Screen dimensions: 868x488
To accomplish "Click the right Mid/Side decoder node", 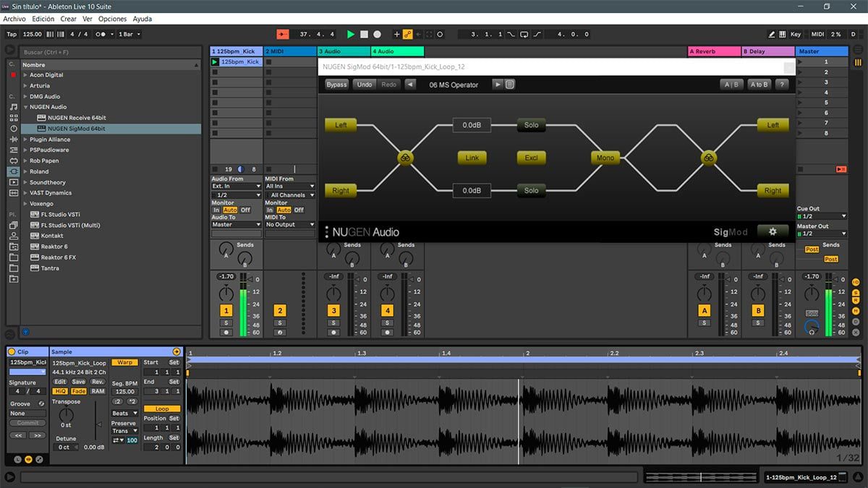I will (x=708, y=158).
